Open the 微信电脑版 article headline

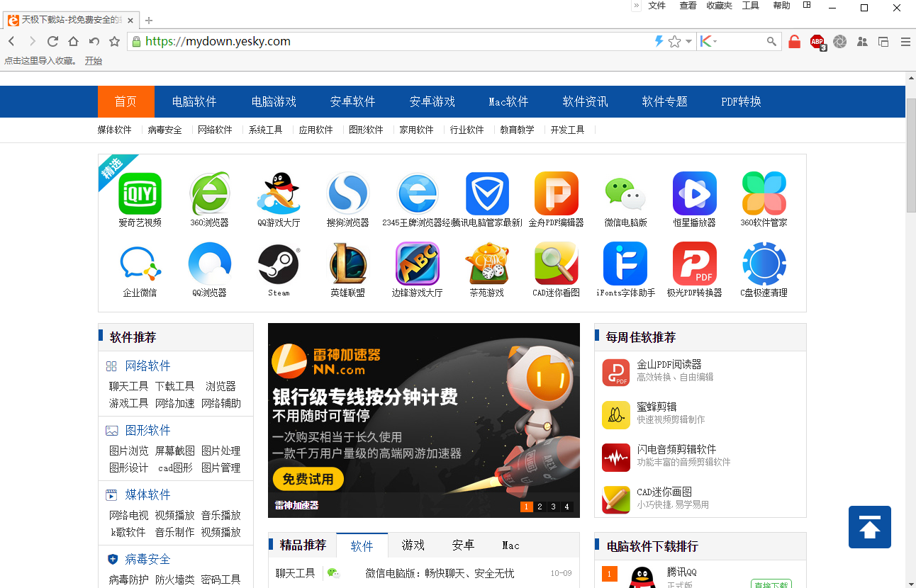point(440,573)
